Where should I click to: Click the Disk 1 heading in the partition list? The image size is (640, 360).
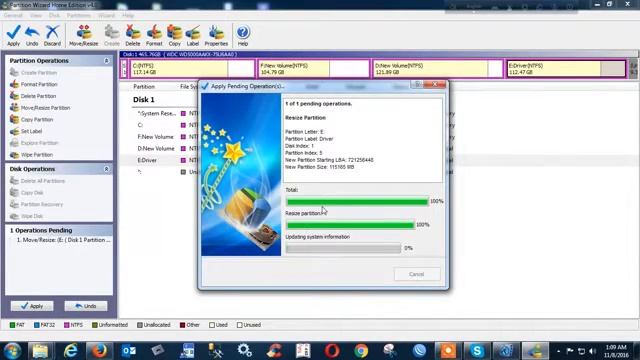coord(144,100)
